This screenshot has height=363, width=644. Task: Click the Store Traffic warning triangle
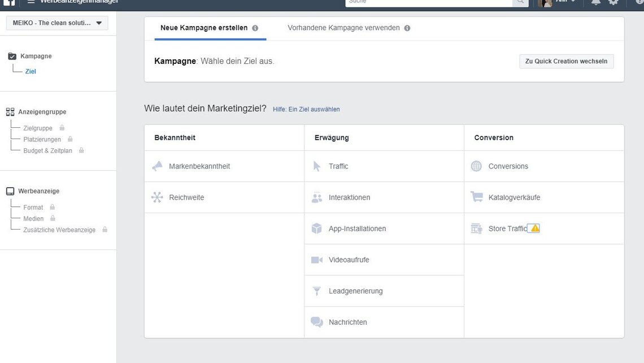(x=534, y=227)
